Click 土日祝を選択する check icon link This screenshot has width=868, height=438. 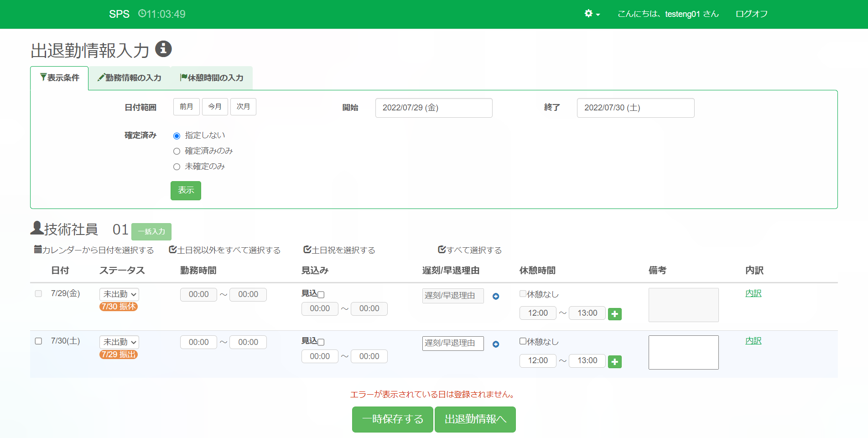[x=339, y=250]
